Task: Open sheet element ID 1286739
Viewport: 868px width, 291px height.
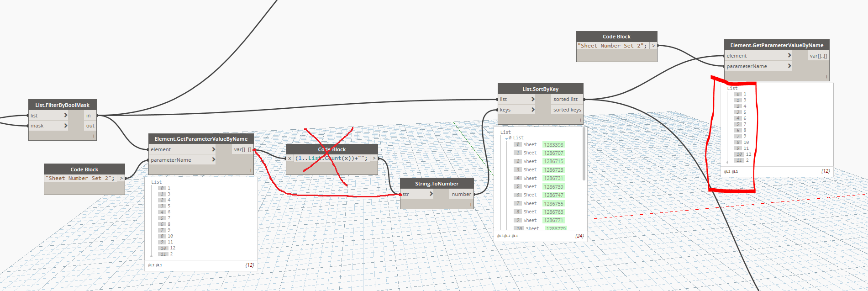Action: coord(553,187)
